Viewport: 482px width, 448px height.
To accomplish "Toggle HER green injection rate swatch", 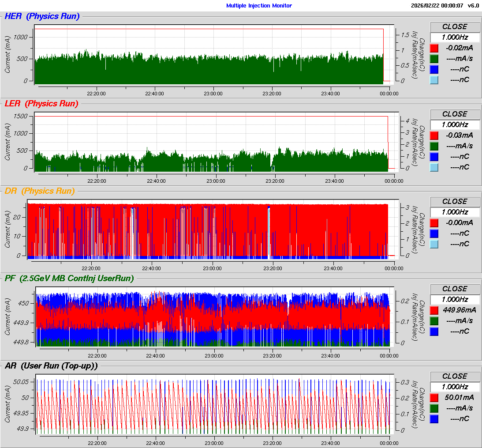I will click(x=434, y=59).
